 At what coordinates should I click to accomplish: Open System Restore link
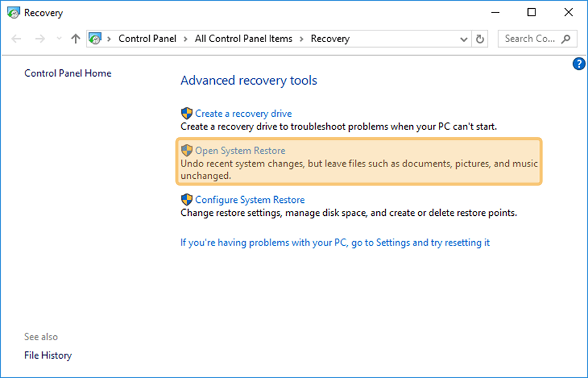240,151
